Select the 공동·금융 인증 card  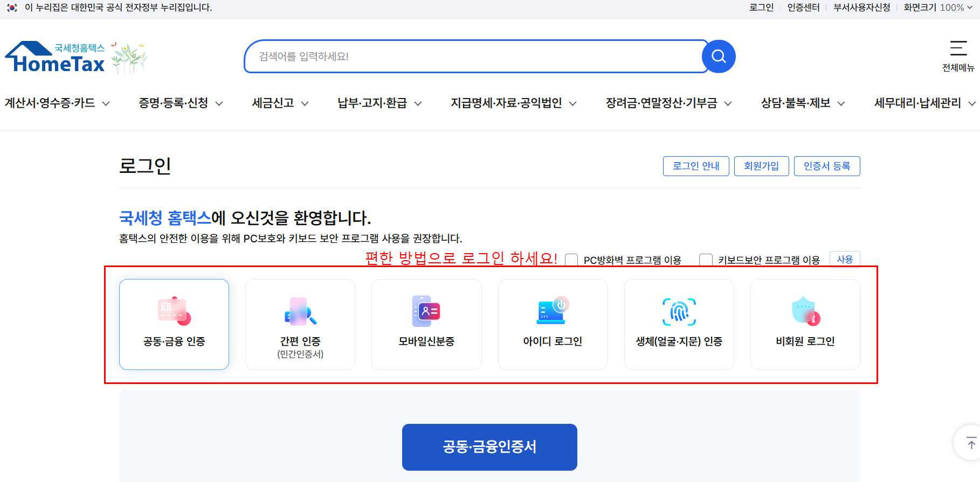tap(174, 324)
